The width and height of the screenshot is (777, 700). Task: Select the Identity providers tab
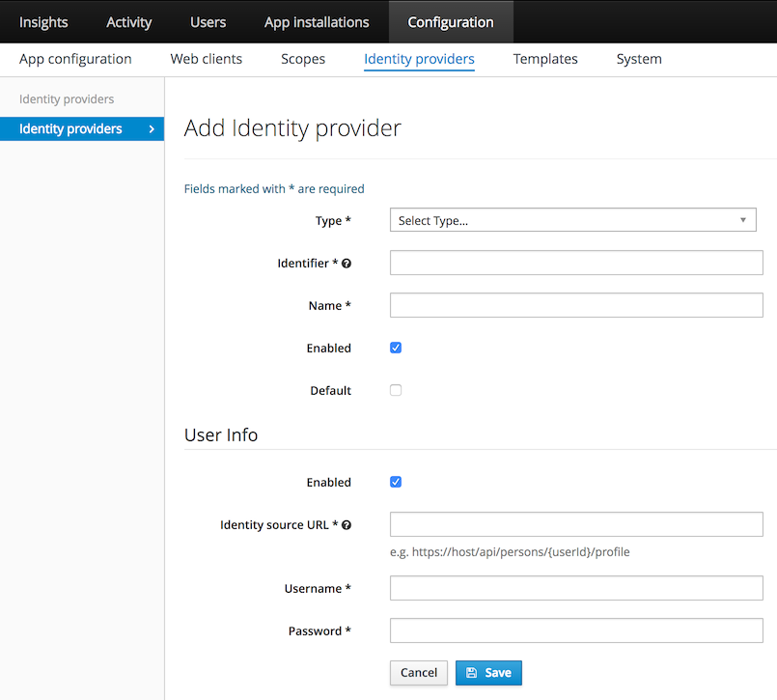(x=419, y=59)
